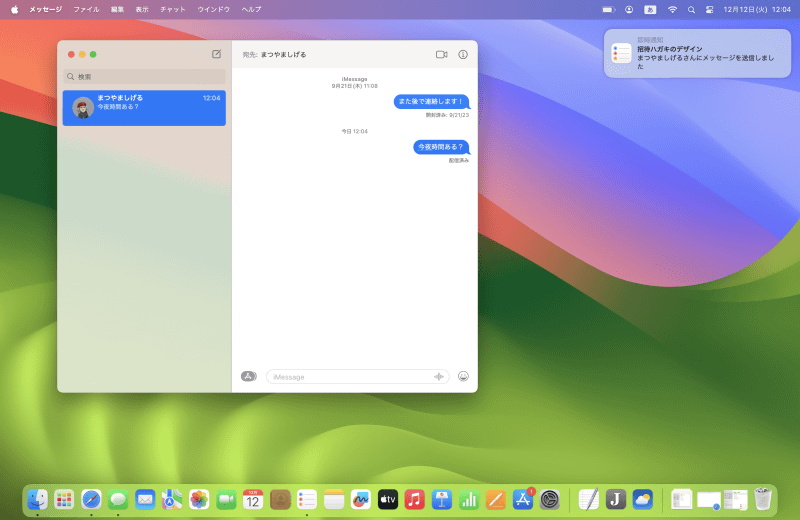The image size is (800, 520).
Task: Start a FaceTime video call
Action: click(441, 55)
